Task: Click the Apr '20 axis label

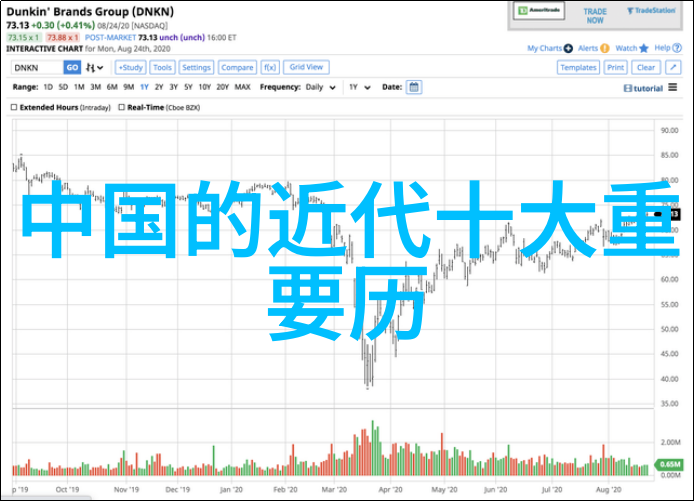Action: (x=390, y=490)
